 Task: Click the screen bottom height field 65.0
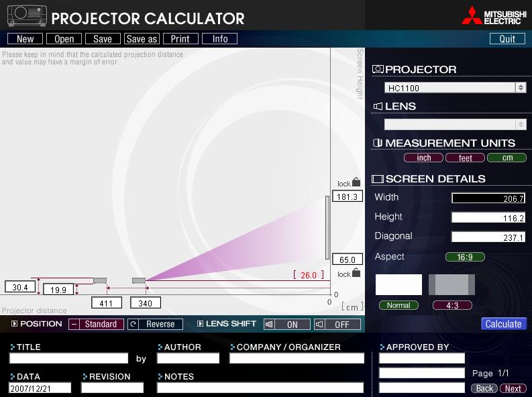(348, 260)
